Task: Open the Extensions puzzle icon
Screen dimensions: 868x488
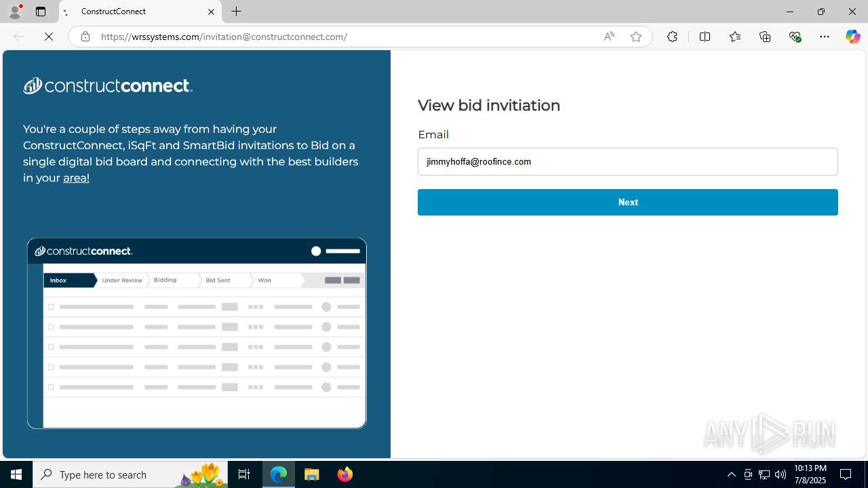Action: click(x=672, y=37)
